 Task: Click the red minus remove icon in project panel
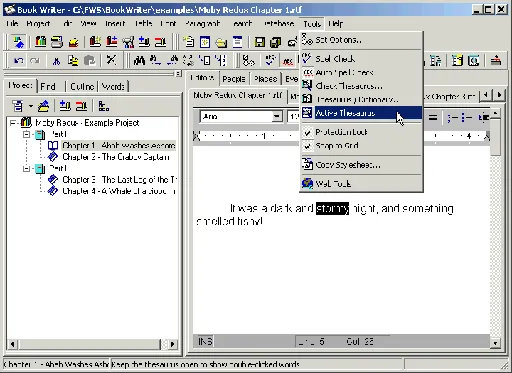(x=81, y=106)
